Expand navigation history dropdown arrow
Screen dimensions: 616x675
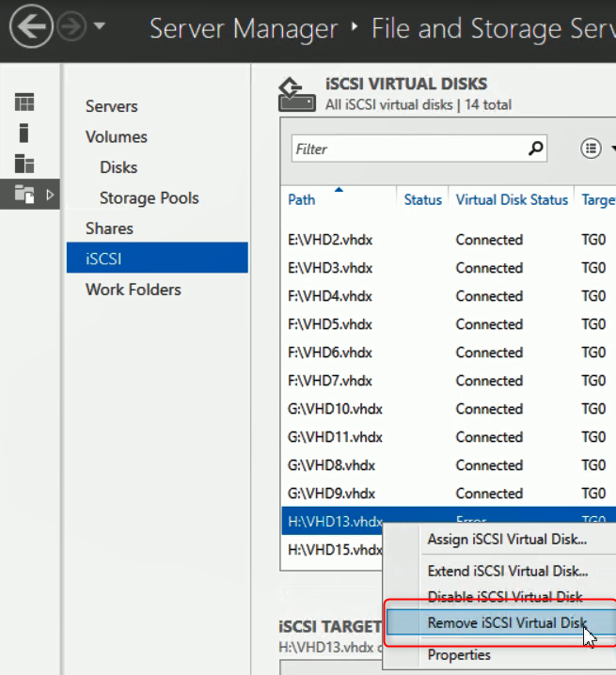click(100, 29)
